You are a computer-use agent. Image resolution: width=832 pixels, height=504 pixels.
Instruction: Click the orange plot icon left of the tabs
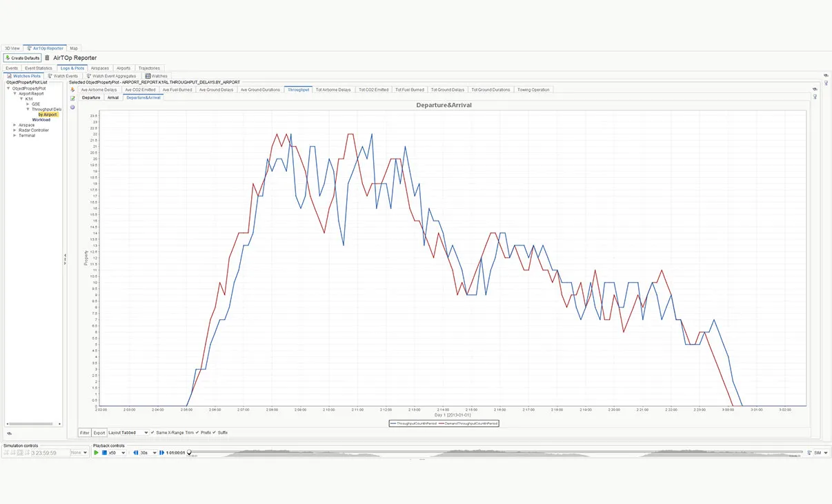72,90
